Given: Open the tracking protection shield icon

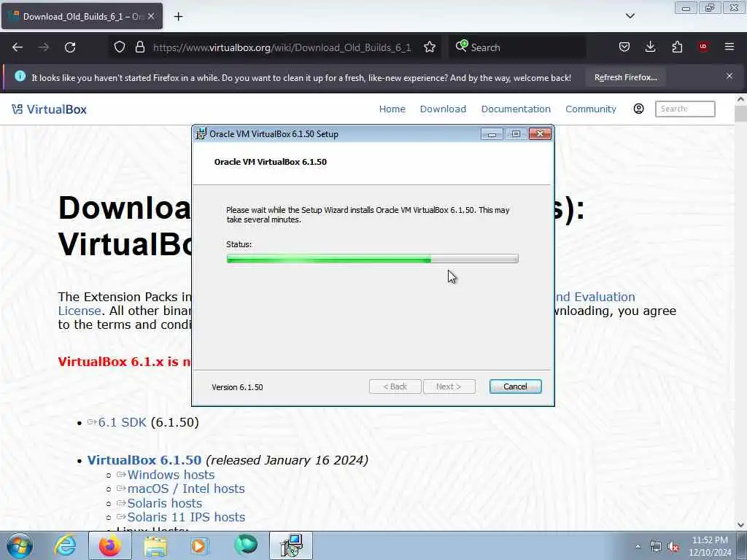Looking at the screenshot, I should pos(120,47).
